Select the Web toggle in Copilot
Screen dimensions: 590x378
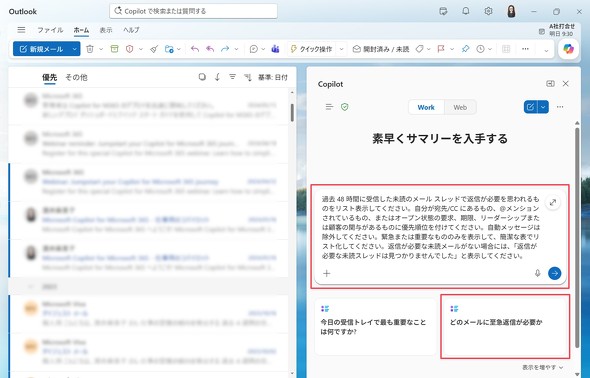[460, 107]
